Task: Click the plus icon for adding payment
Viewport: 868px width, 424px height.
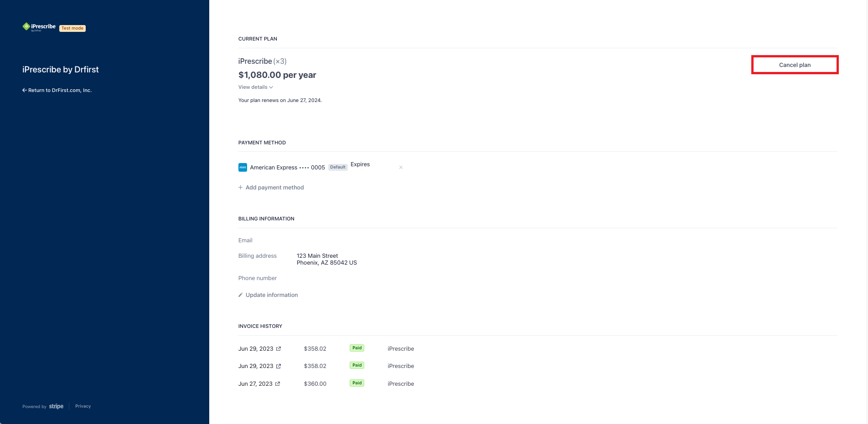Action: [x=240, y=188]
